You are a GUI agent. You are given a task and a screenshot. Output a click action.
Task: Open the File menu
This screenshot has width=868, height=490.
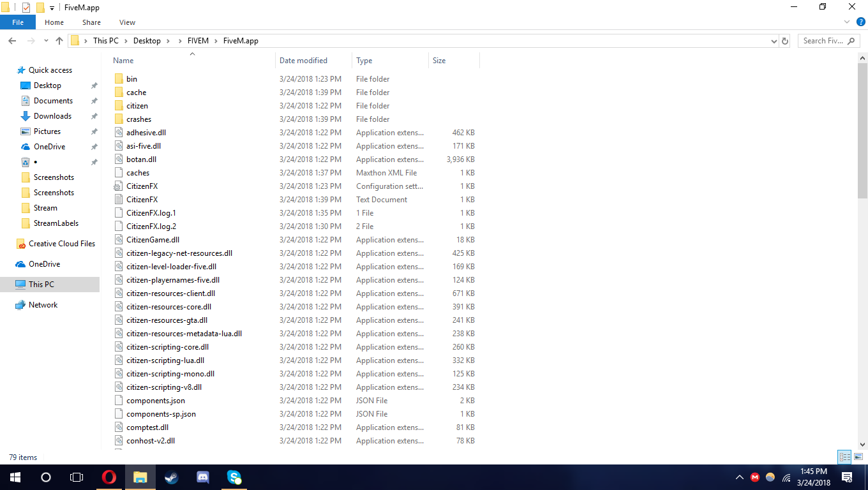point(18,22)
